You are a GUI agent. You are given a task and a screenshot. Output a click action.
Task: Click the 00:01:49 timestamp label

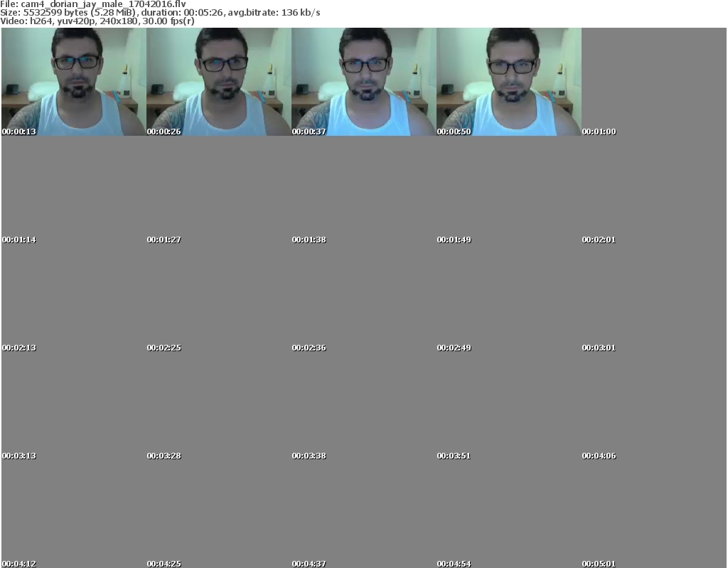click(454, 240)
